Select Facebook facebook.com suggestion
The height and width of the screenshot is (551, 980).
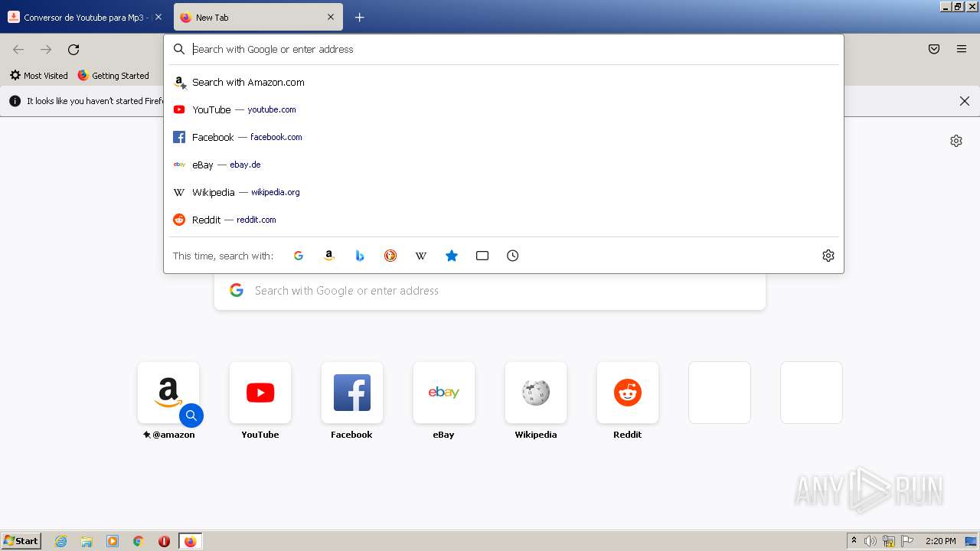click(504, 137)
